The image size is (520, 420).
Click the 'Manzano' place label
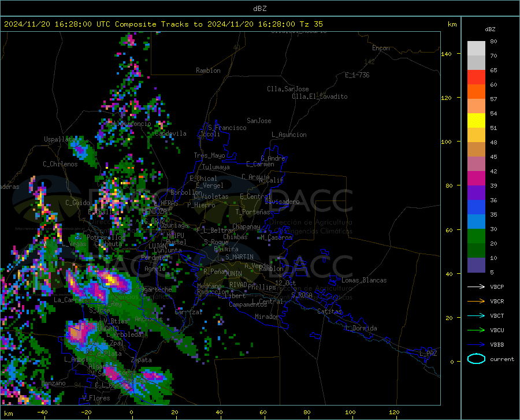(53, 383)
